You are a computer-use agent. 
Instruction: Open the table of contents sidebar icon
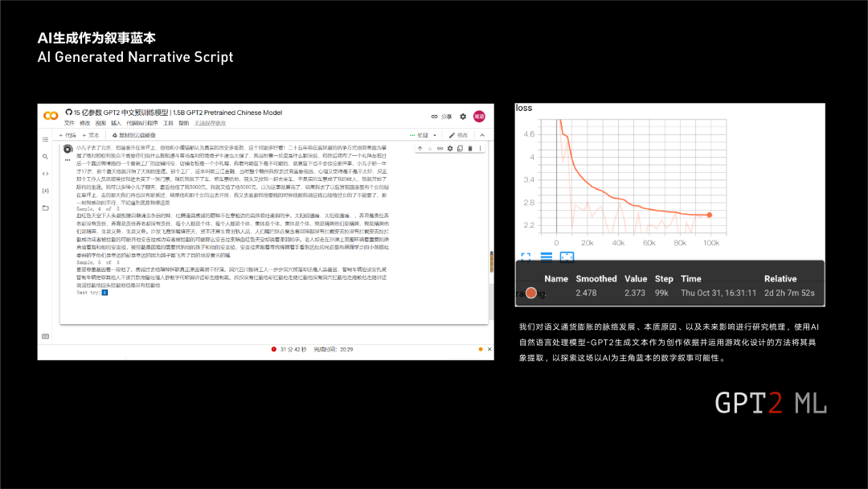point(45,140)
